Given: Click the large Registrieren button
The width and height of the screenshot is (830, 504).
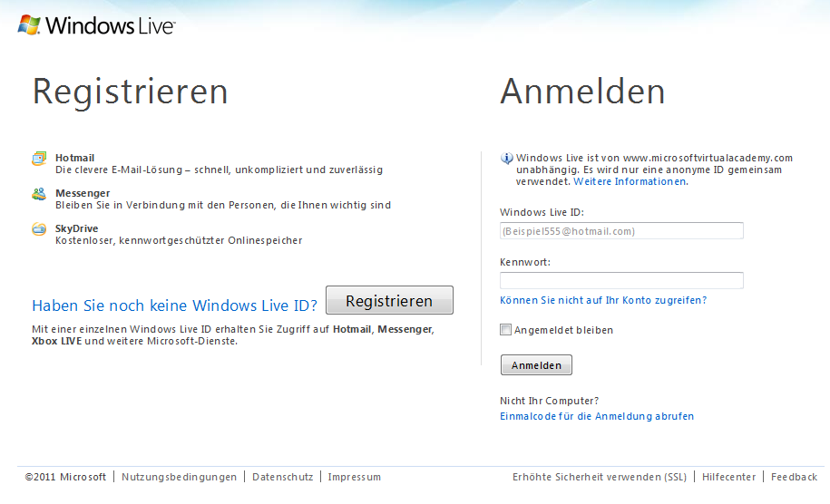Looking at the screenshot, I should coord(389,300).
